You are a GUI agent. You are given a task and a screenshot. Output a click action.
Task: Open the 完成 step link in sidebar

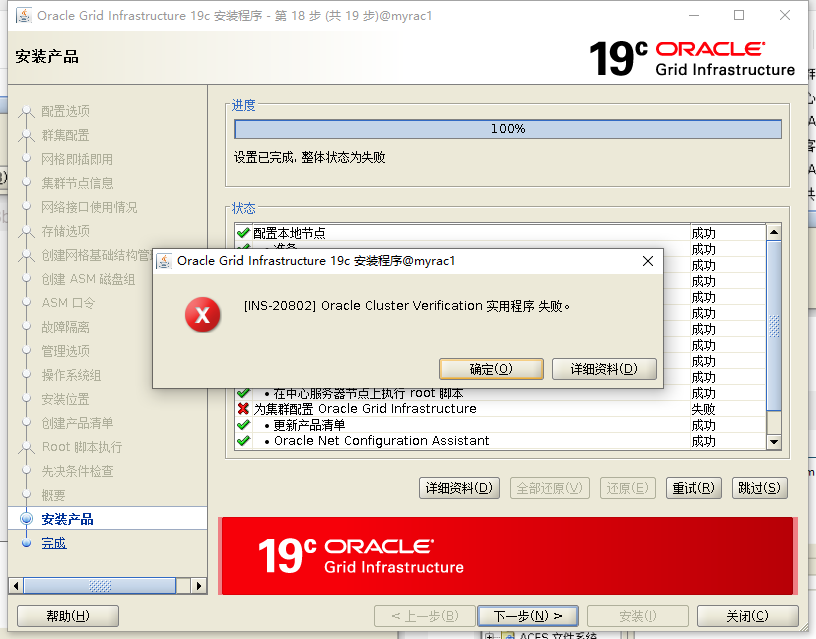pyautogui.click(x=54, y=543)
